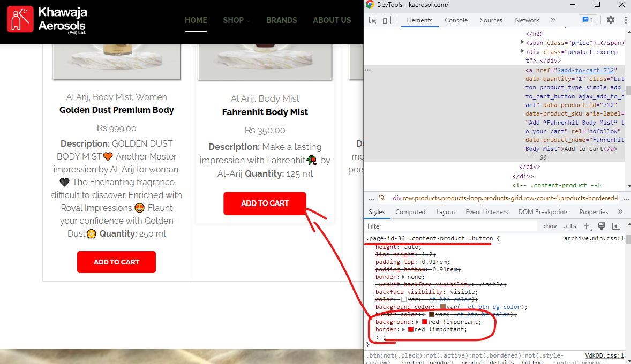Screen dimensions: 631x364
Task: Add Golden Dust Premium Body to cart
Action: click(116, 262)
